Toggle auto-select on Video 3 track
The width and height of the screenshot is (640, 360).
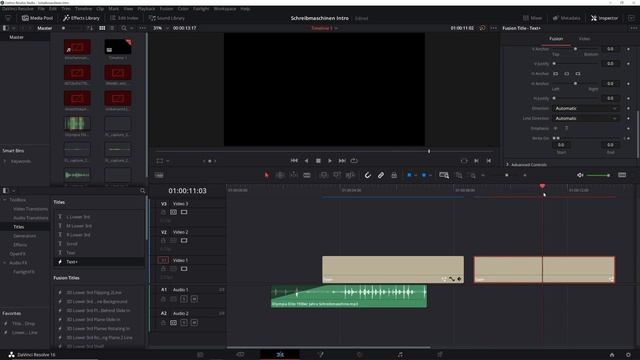[173, 212]
